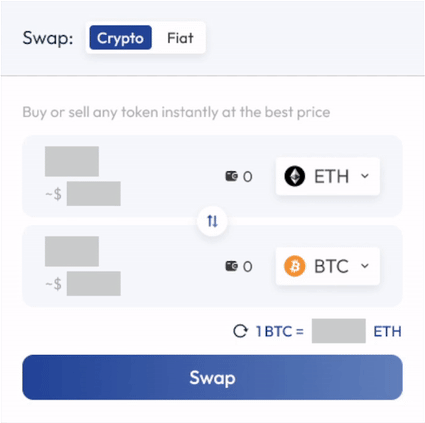Viewport: 425px width, 423px height.
Task: Click the Ethereum logo icon
Action: [295, 176]
